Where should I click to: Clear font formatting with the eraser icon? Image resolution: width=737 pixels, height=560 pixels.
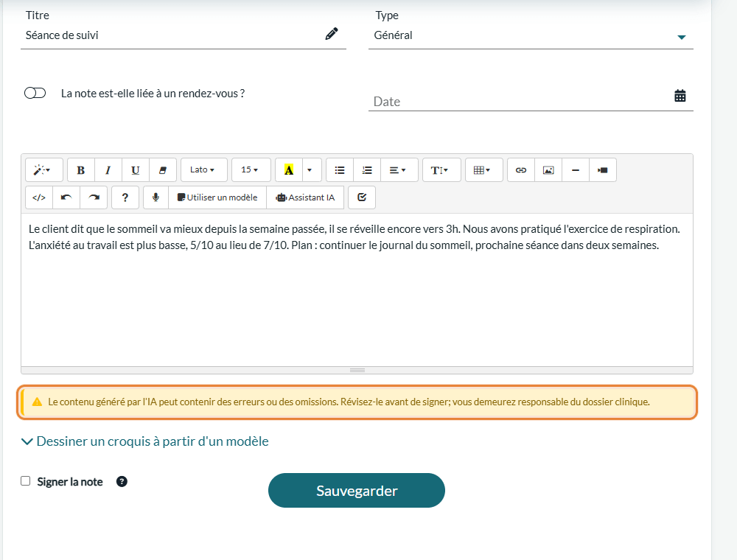[x=163, y=170]
